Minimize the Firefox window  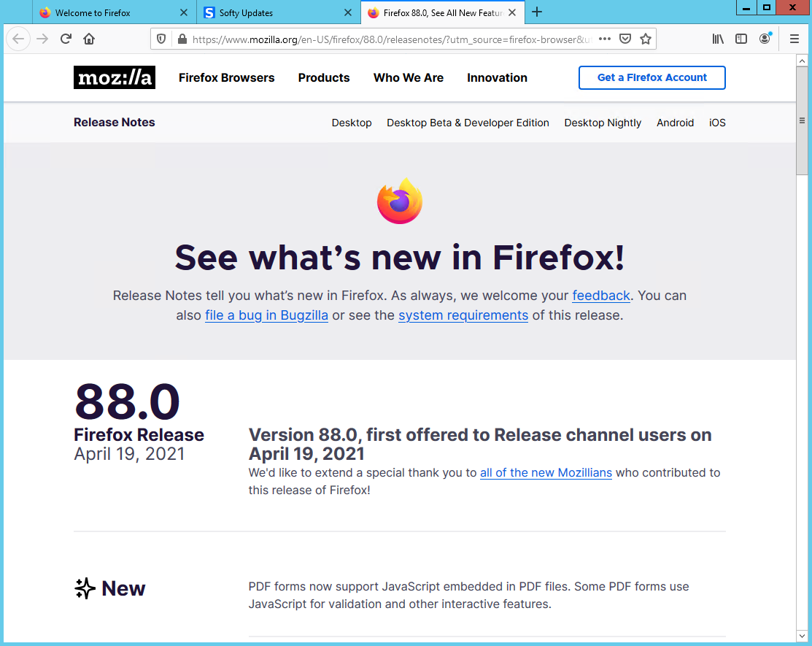pos(746,7)
